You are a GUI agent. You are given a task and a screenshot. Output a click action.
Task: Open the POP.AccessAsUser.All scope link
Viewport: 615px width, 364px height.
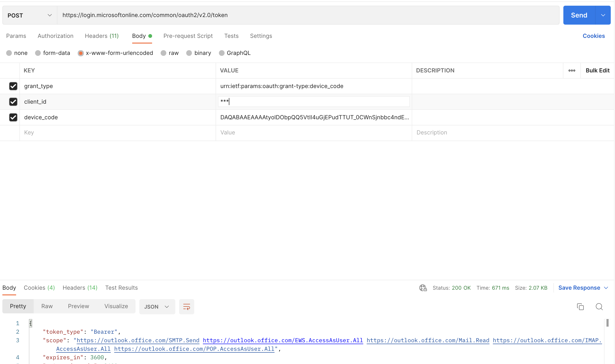pyautogui.click(x=194, y=349)
